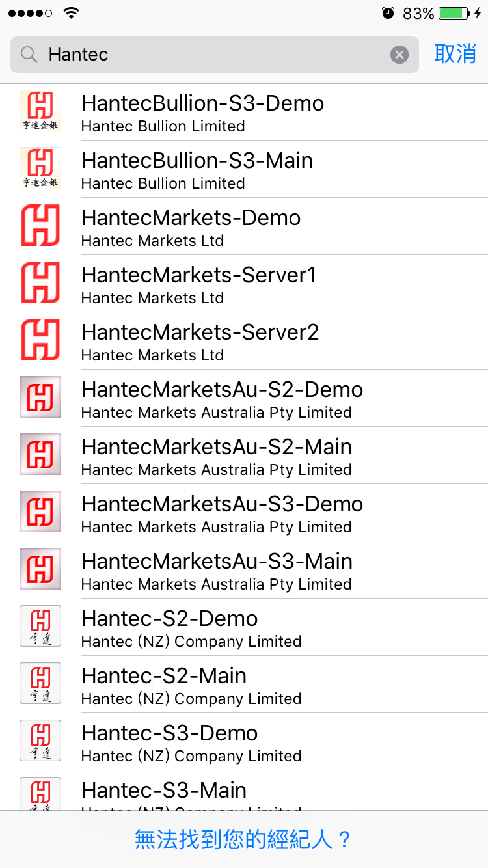
Task: Pick HantecMarketsAu-S3-Main from the list
Action: point(244,570)
